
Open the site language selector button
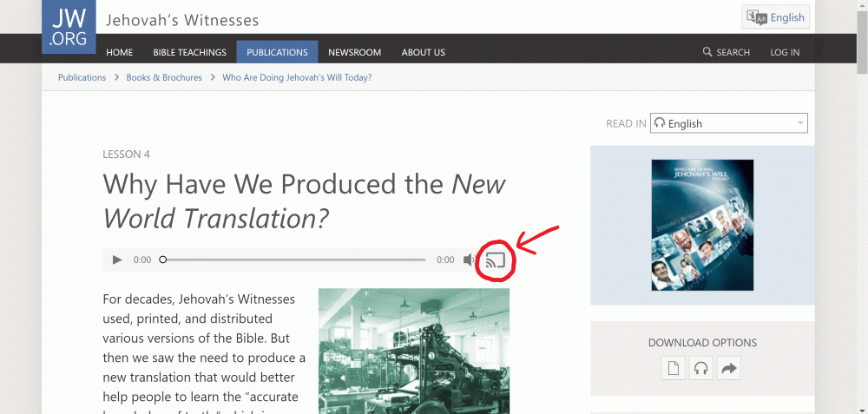[x=776, y=16]
